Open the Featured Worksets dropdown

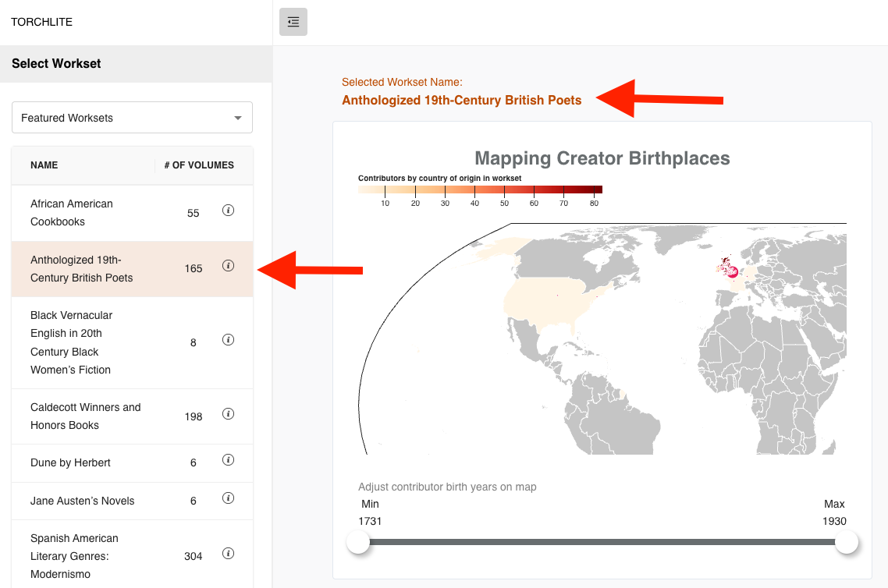[x=132, y=118]
